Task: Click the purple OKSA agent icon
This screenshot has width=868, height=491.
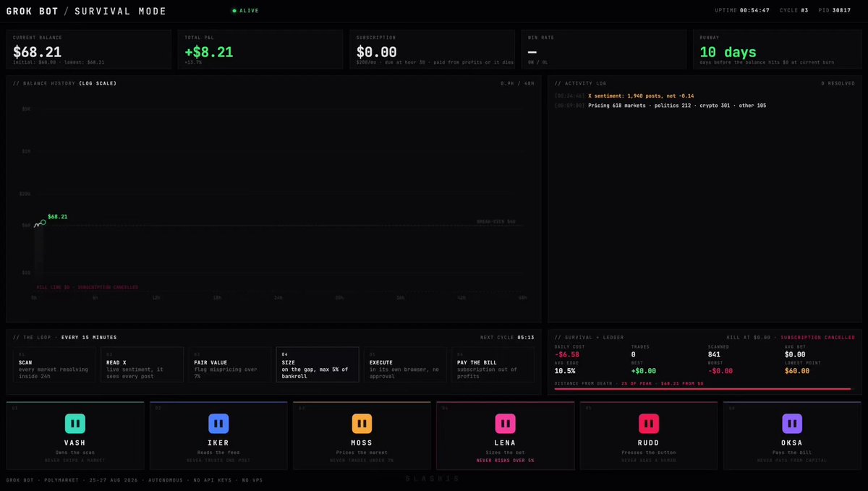Action: click(x=792, y=423)
